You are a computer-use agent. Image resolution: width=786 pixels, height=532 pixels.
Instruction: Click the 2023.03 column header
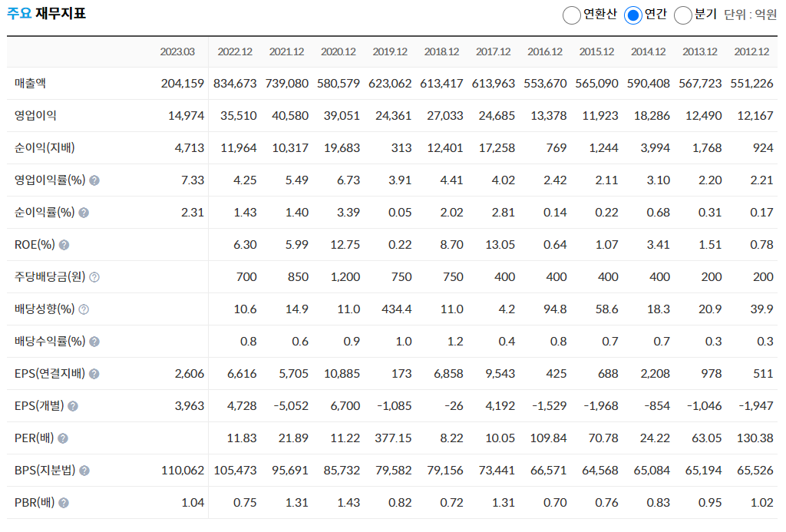tap(177, 51)
